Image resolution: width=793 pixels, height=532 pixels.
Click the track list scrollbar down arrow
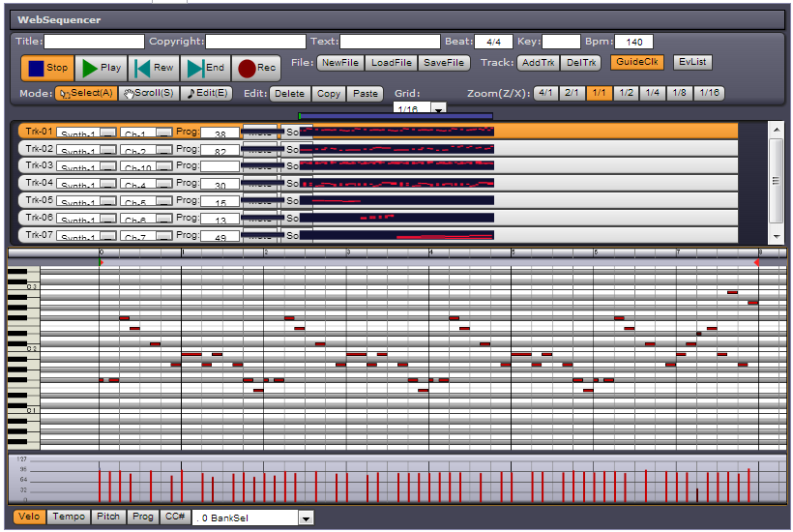click(x=775, y=237)
